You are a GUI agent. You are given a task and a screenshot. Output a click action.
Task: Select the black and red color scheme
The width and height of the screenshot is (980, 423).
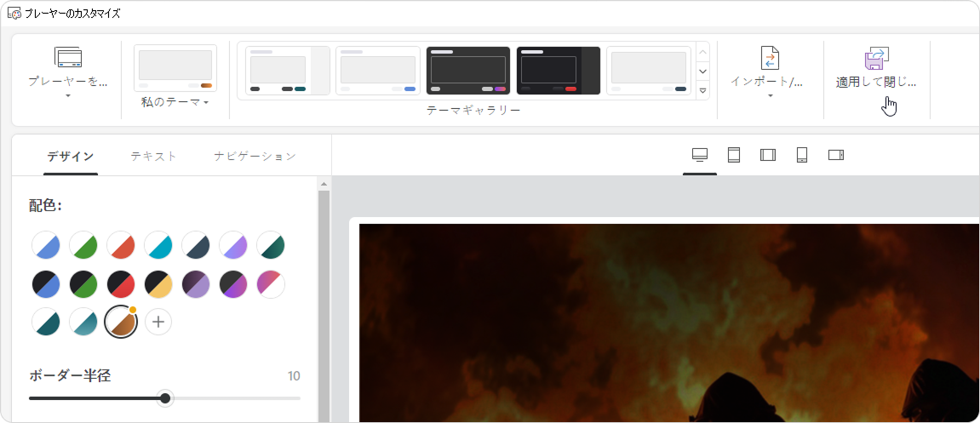click(x=121, y=283)
